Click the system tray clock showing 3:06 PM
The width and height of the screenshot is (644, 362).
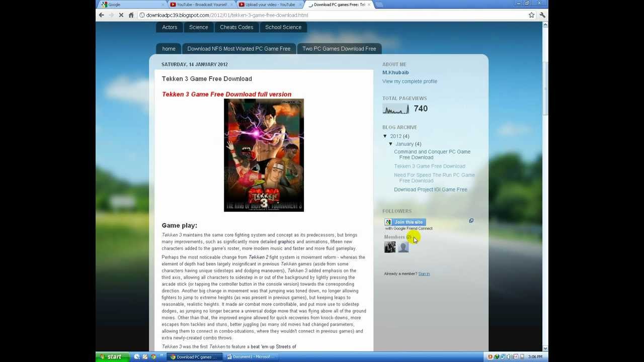pyautogui.click(x=535, y=357)
